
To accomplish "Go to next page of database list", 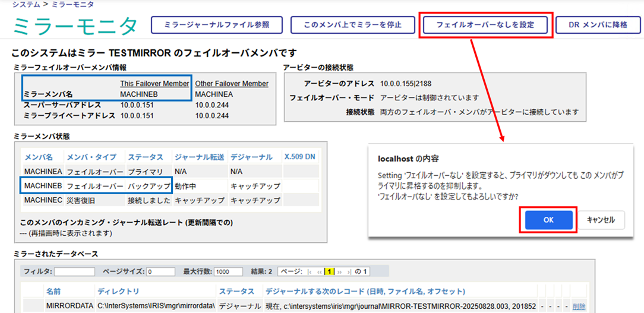I will (340, 271).
